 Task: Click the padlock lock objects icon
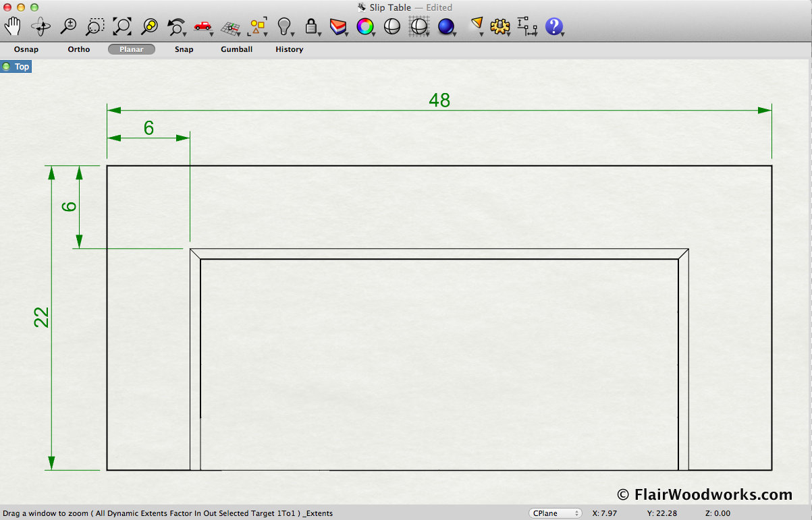pyautogui.click(x=310, y=26)
